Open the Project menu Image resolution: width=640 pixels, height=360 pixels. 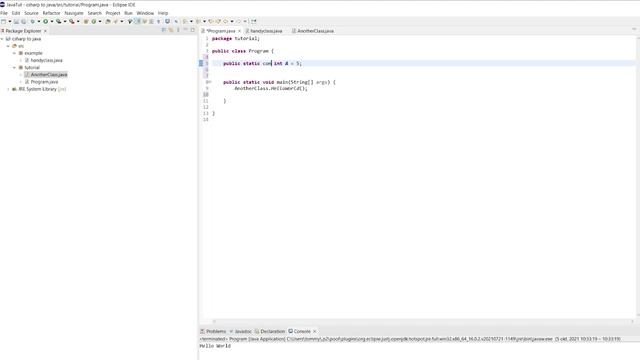(113, 13)
